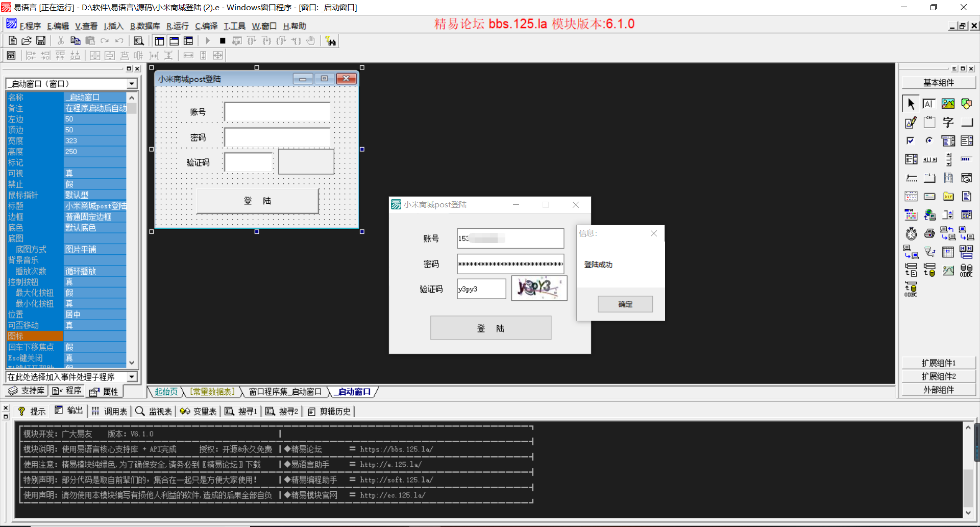Viewport: 980px width, 527px height.
Task: Select the Picture box component icon
Action: [x=948, y=104]
